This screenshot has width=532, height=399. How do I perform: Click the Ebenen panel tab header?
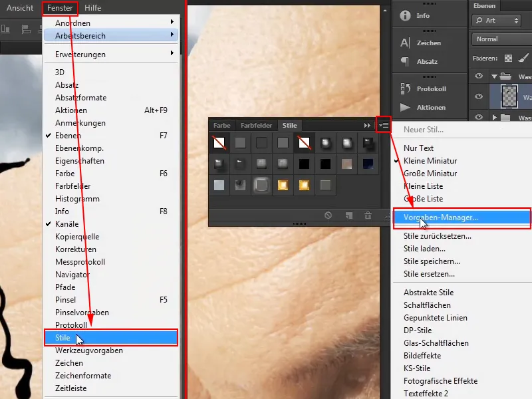point(485,6)
